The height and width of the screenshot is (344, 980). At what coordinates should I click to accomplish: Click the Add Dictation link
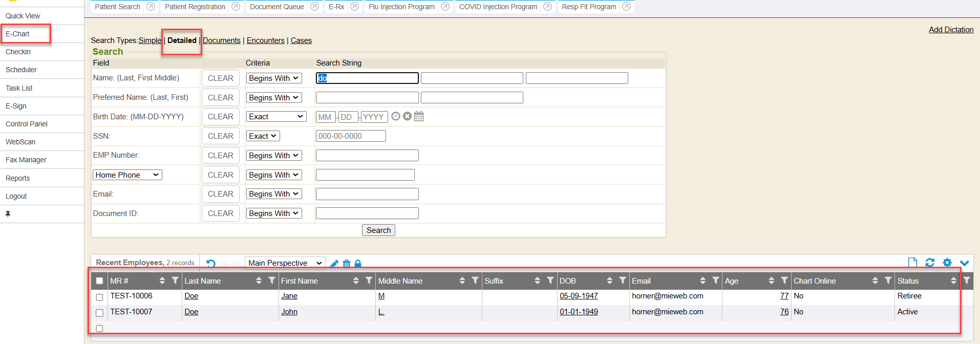tap(951, 30)
